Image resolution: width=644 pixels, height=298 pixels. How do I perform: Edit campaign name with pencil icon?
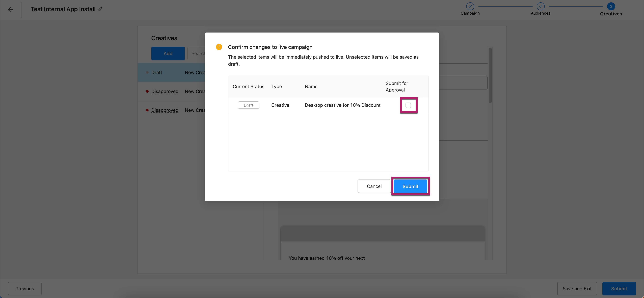(x=100, y=9)
